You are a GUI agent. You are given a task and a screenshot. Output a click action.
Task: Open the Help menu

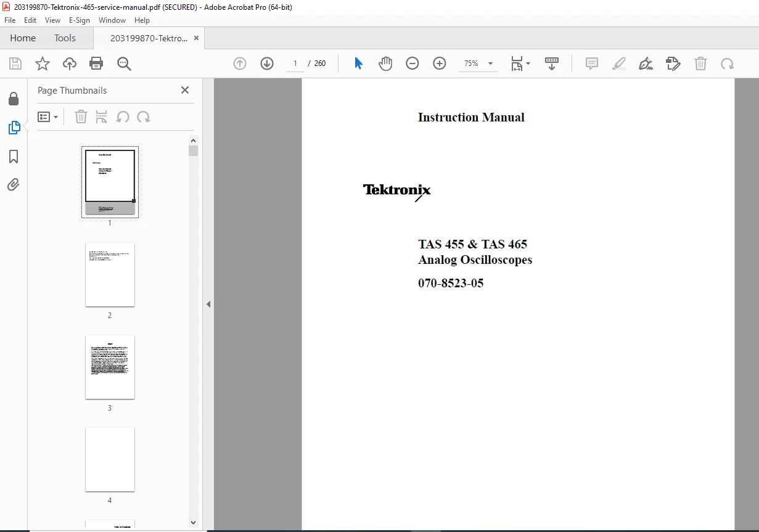tap(142, 20)
